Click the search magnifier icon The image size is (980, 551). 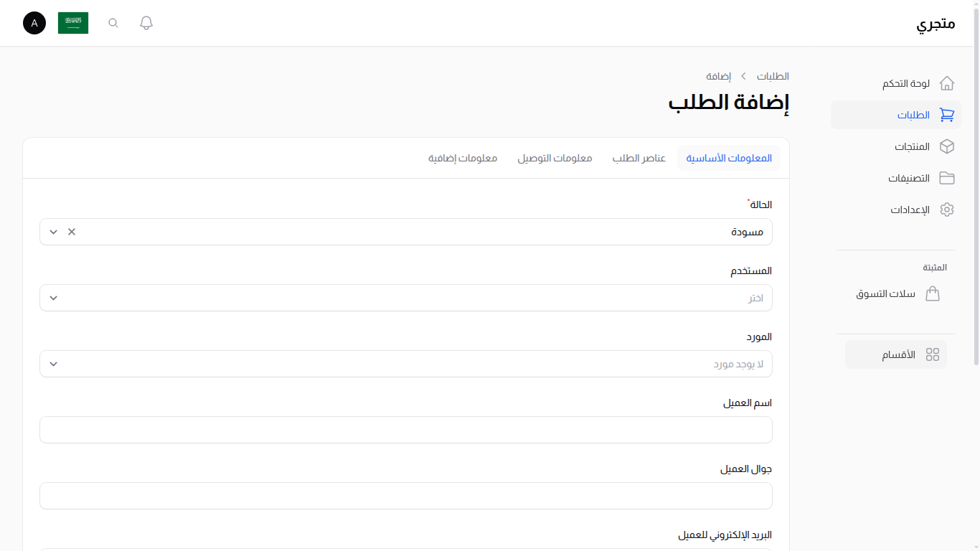click(x=113, y=22)
